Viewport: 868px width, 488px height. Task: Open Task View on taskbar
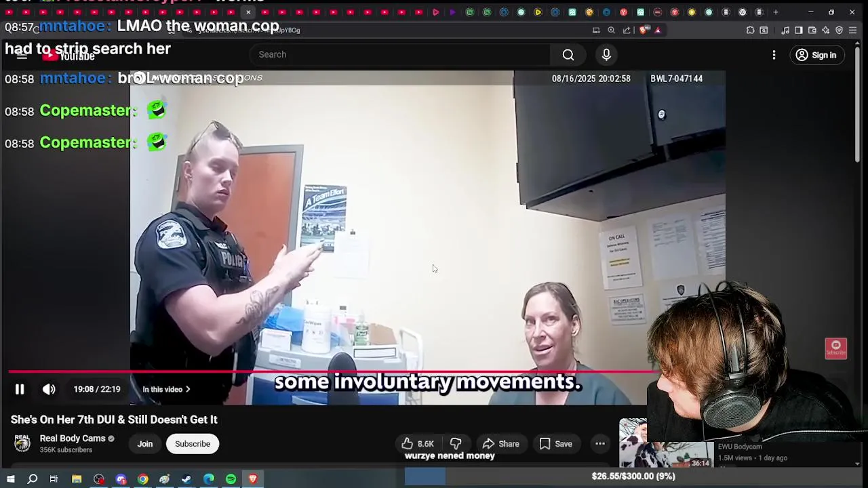click(x=54, y=479)
